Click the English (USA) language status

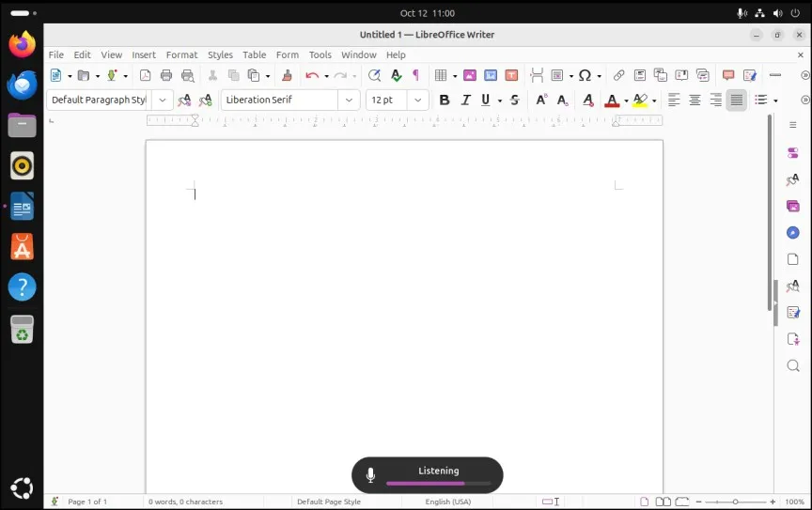click(x=448, y=502)
